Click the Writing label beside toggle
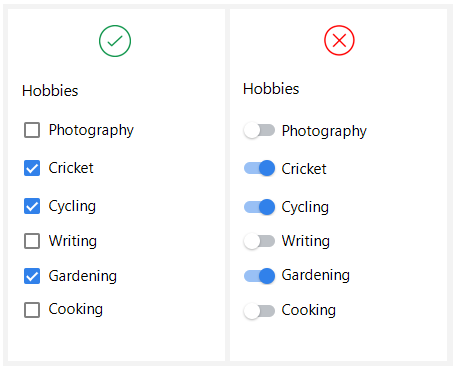Screen dimensions: 455x369 (306, 241)
